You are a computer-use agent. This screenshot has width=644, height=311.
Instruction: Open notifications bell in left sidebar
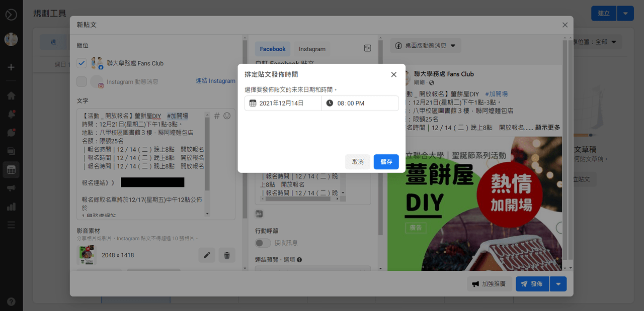click(x=11, y=114)
